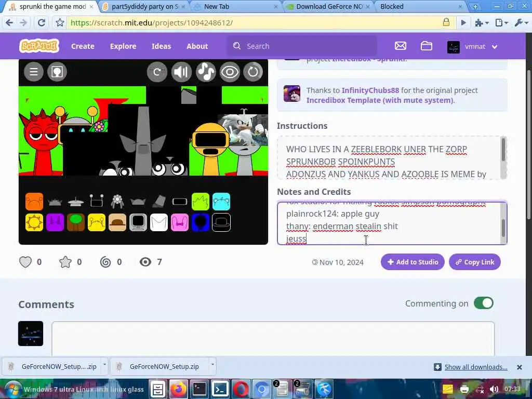Click the character portrait icon in game

pos(57,72)
